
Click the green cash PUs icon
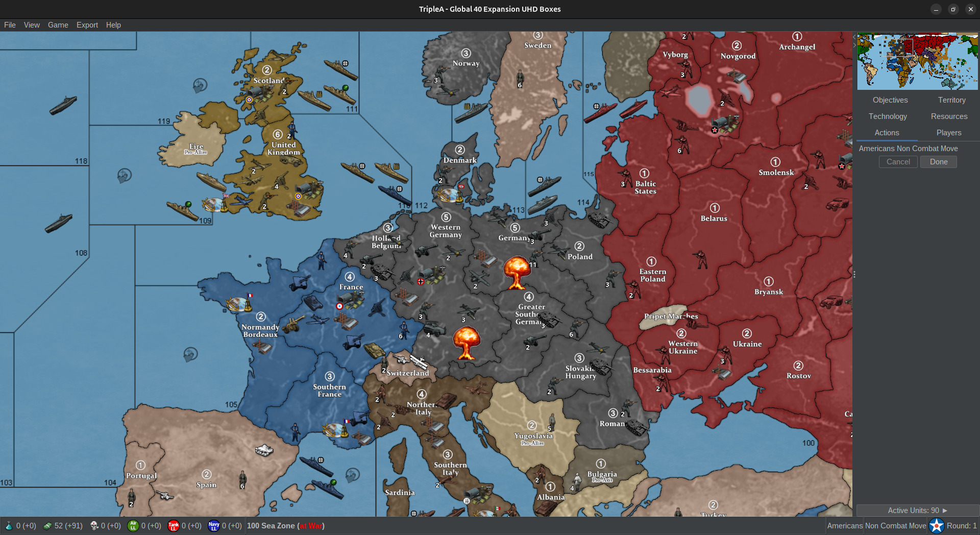tap(47, 526)
